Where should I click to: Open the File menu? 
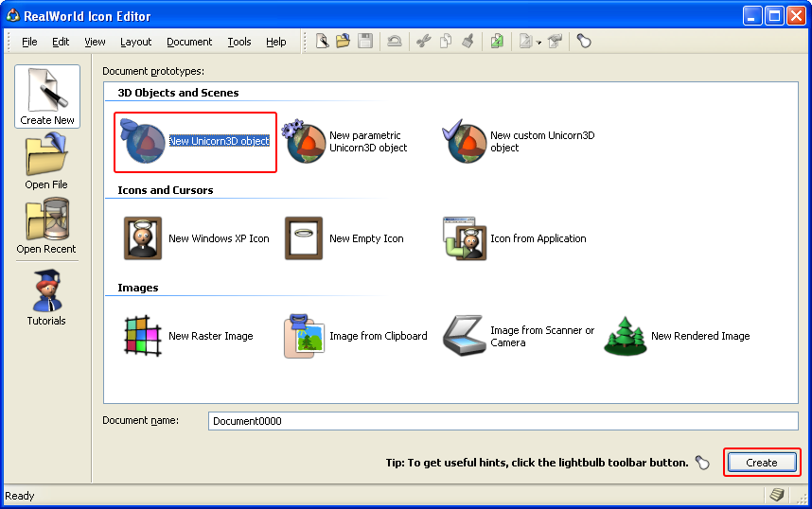tap(29, 42)
